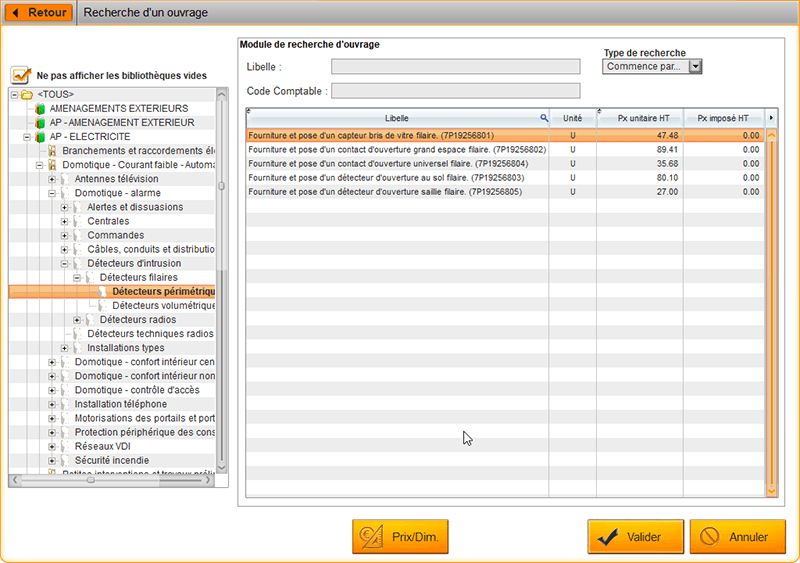Select Branchements et raccordements tree item
This screenshot has height=563, width=800.
click(x=138, y=151)
